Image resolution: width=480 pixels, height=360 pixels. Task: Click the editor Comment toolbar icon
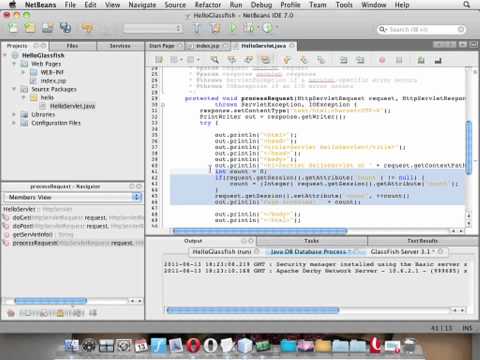coord(421,60)
